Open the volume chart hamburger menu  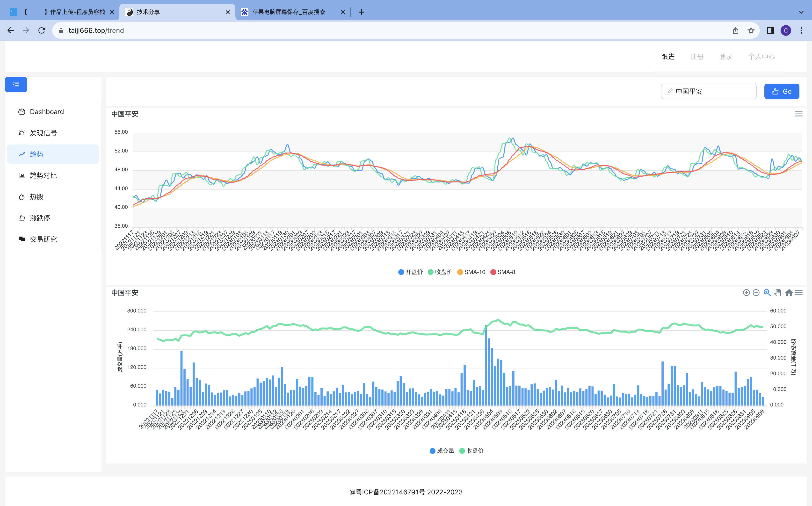799,293
